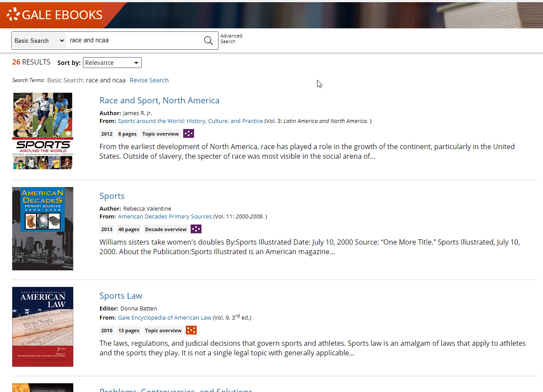Click the purple content level icon for Race and Sport
543x392 pixels.
pyautogui.click(x=188, y=133)
